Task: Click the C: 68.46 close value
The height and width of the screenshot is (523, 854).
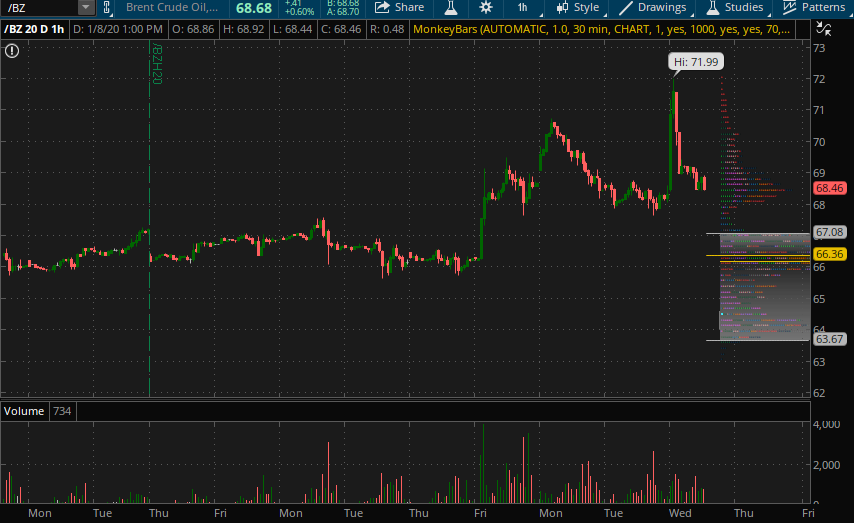Action: tap(341, 29)
